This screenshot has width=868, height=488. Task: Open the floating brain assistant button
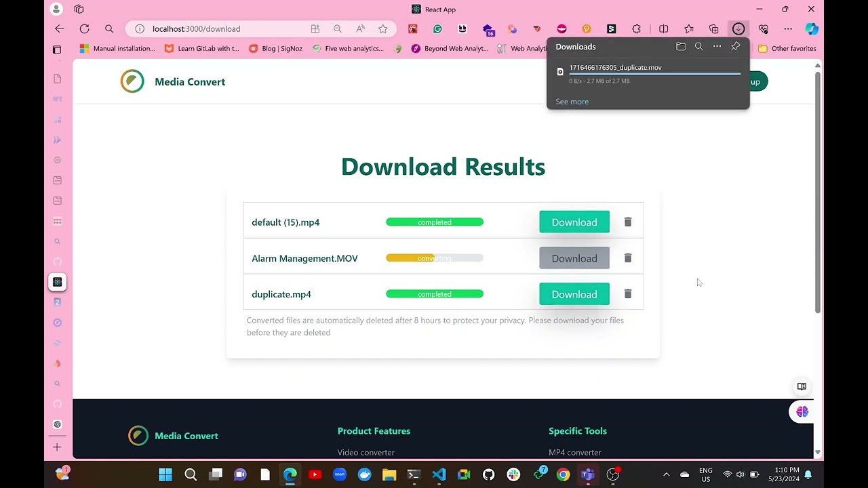point(802,411)
